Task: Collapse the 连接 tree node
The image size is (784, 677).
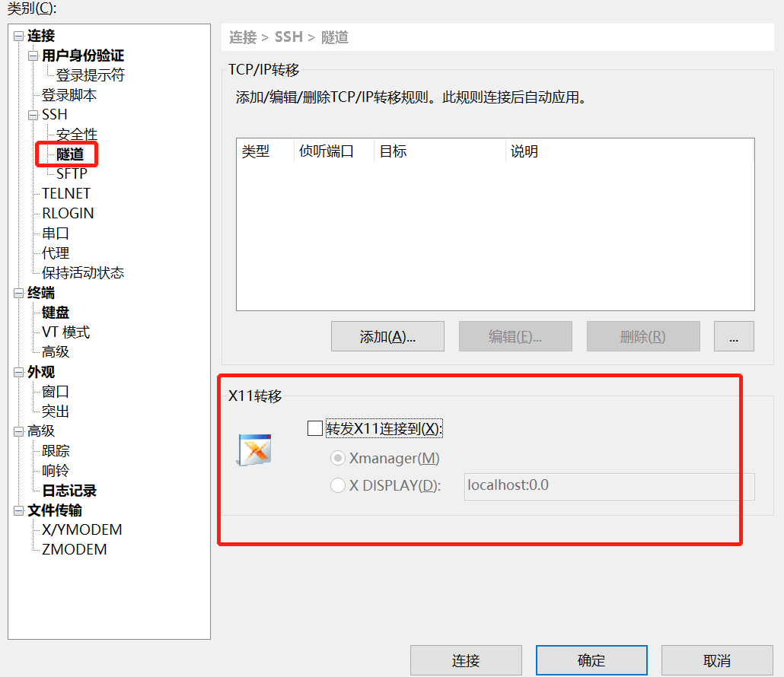Action: (x=18, y=36)
